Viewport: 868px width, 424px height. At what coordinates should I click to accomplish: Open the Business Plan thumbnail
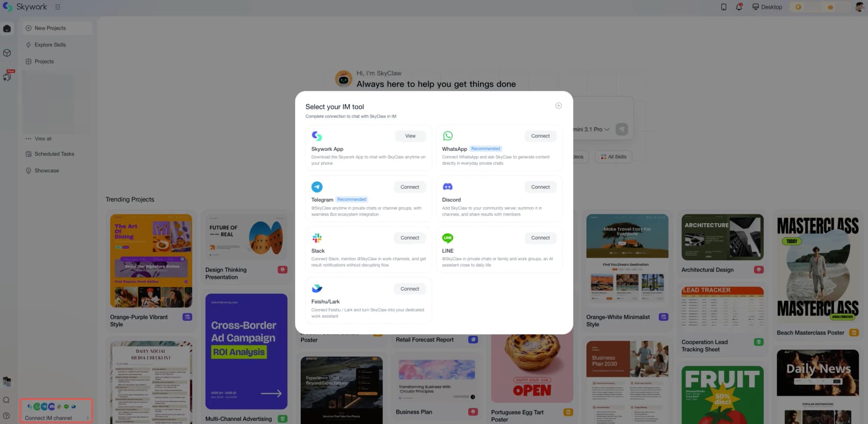[x=437, y=380]
